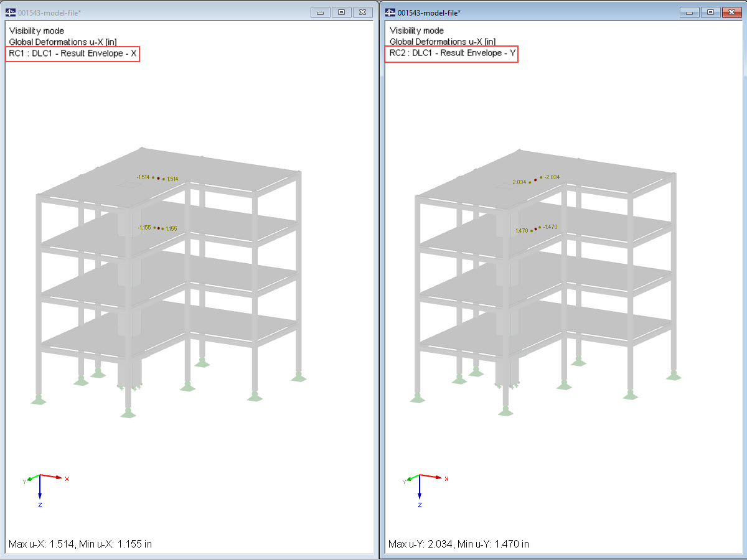Screen dimensions: 747x560
Task: Click 'Max u-Y: 2.034, Min u-Y: 1.470 in' text
Action: [459, 544]
